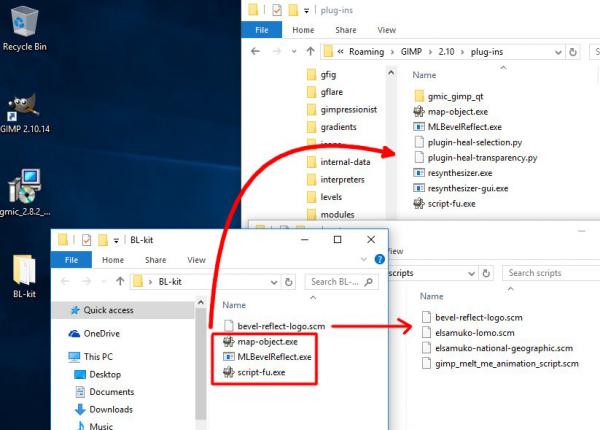Viewport: 600px width, 430px height.
Task: Select interpreters folder in tree
Action: point(336,179)
